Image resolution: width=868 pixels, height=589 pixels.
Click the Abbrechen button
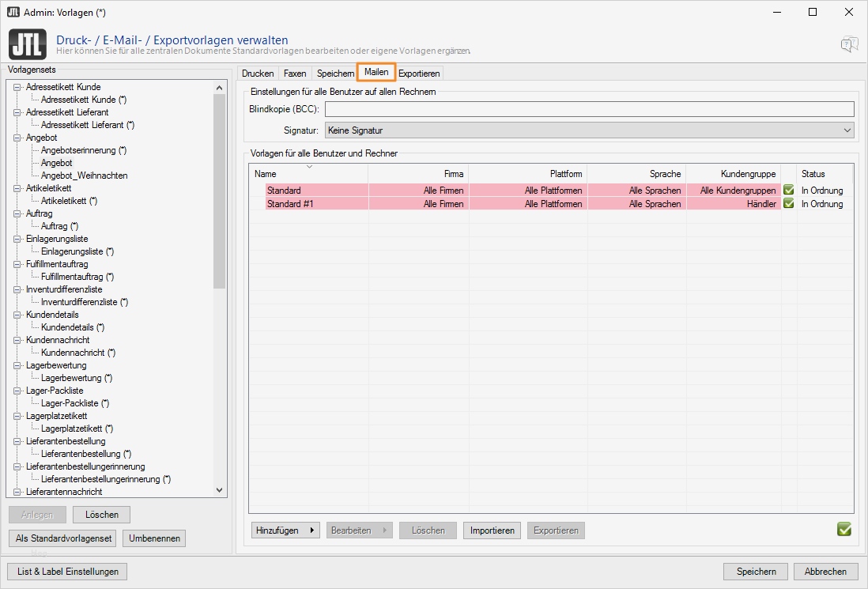[x=825, y=572]
